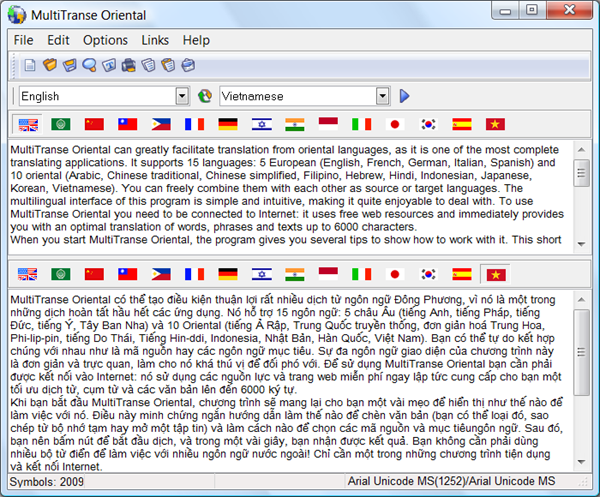The height and width of the screenshot is (497, 600).
Task: Choose South Korea flag as target language
Action: 428,274
